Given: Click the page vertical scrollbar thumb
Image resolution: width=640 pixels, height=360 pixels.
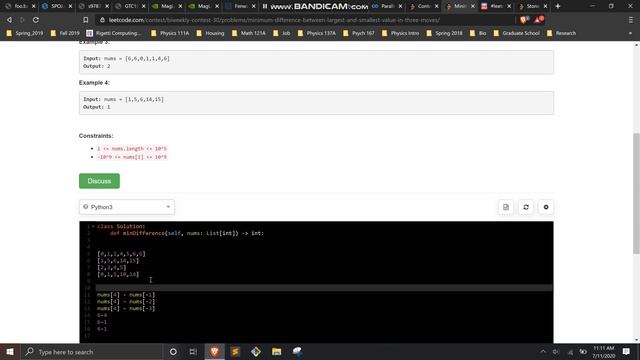Looking at the screenshot, I should point(636,193).
